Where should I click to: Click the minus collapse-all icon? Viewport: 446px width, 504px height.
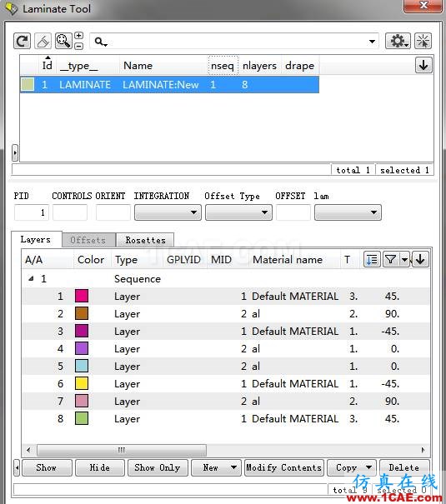click(x=79, y=47)
